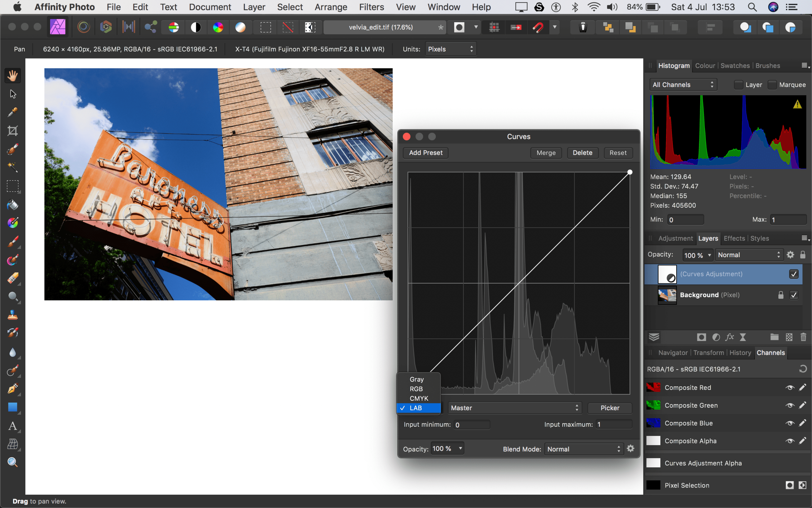Click the blue colour swatch in tools panel
812x508 pixels.
coord(12,407)
